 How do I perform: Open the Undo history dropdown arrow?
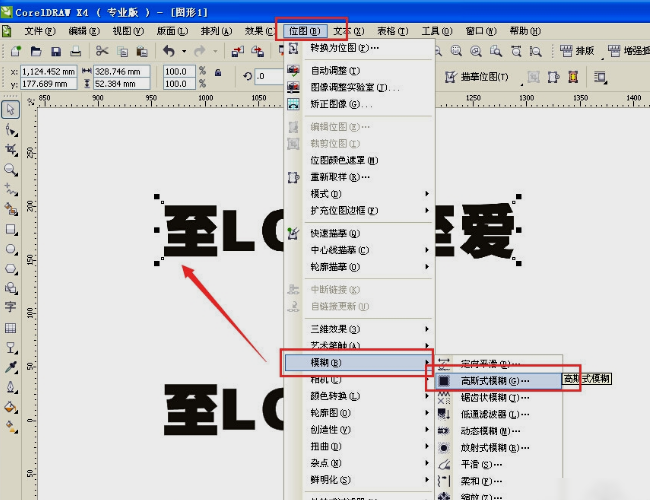tap(184, 52)
